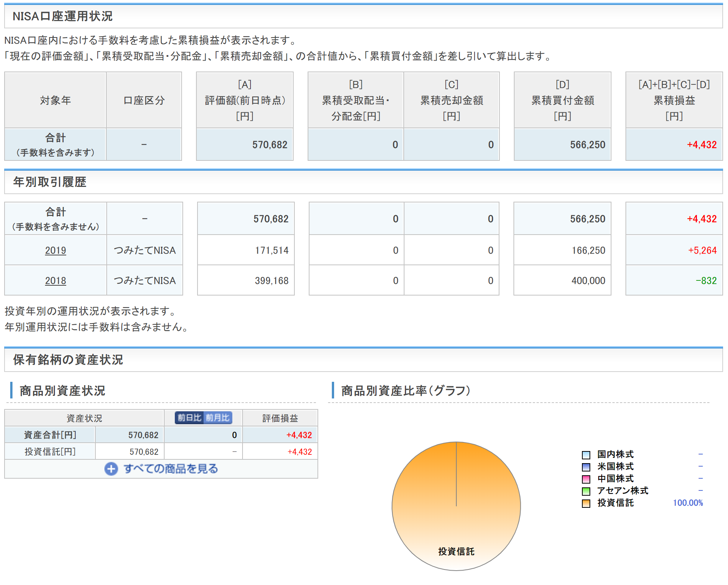Click the 米国株式 legend color swatch
The height and width of the screenshot is (585, 728).
[x=586, y=467]
